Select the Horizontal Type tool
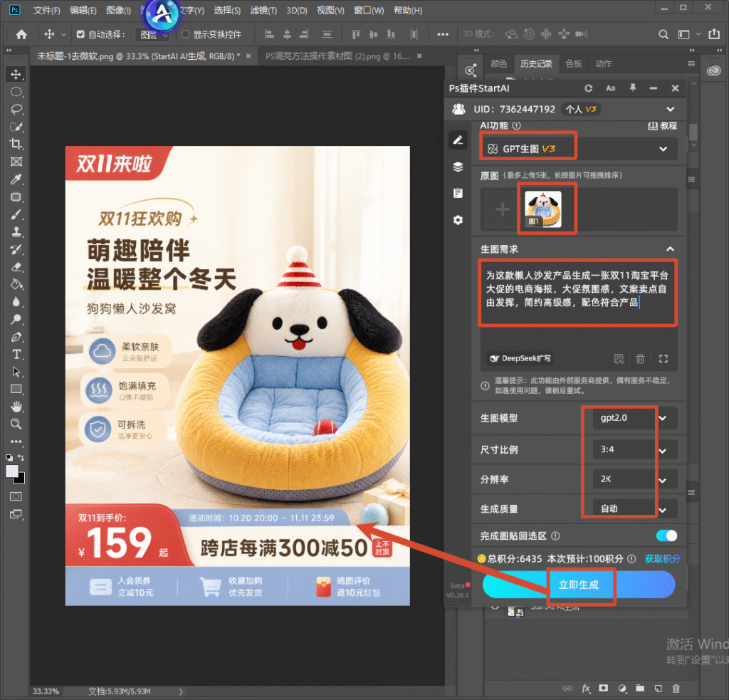This screenshot has height=700, width=729. [16, 355]
